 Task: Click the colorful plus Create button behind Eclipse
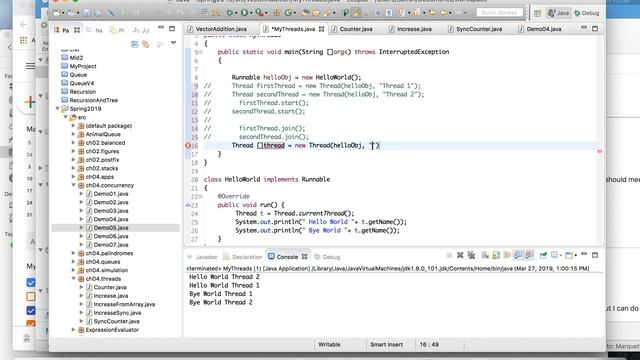coord(29,102)
